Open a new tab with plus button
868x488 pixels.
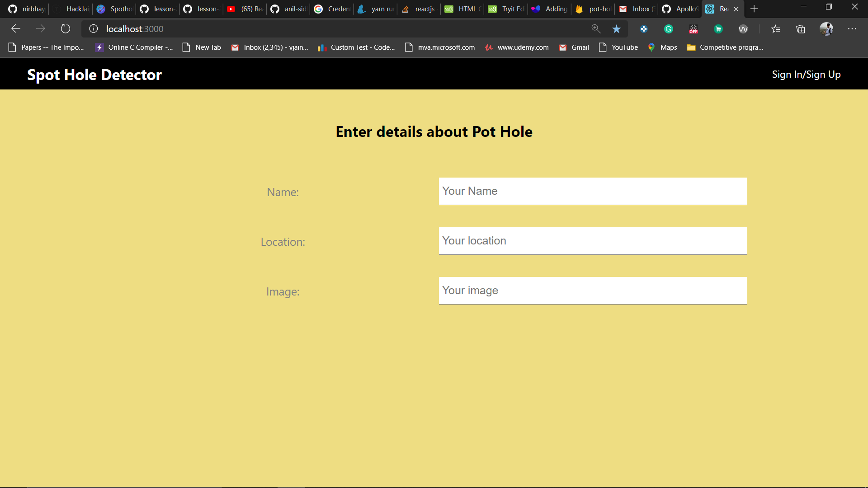(754, 9)
